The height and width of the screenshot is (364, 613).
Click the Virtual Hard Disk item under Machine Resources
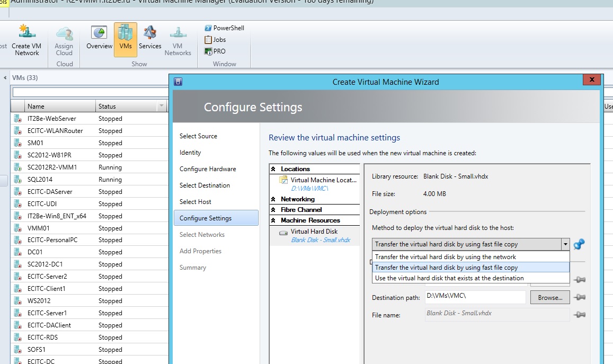[x=315, y=231]
